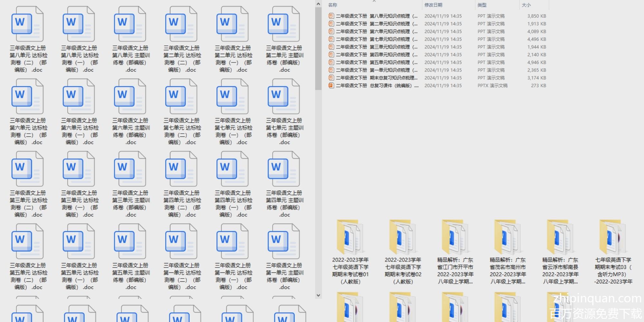644x322 pixels.
Task: Select Word icon for 第八单元 主题训练卷
Action: tap(130, 24)
